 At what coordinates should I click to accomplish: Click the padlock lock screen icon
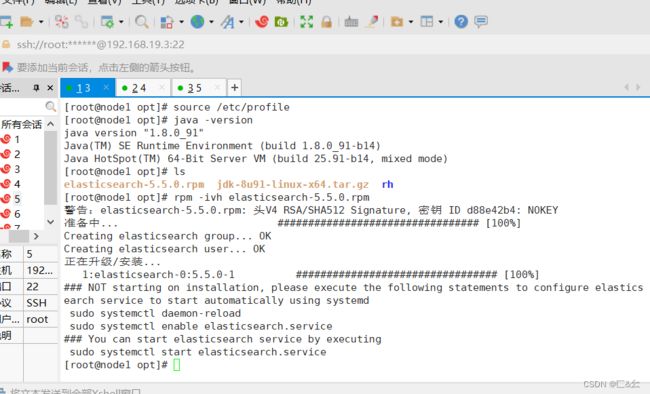coord(327,22)
